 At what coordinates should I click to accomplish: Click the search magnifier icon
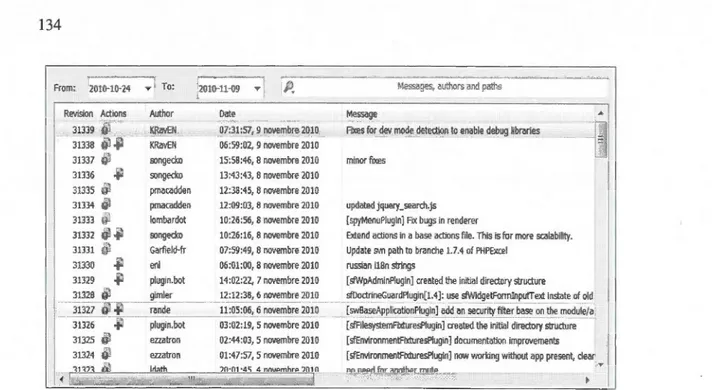pyautogui.click(x=289, y=87)
